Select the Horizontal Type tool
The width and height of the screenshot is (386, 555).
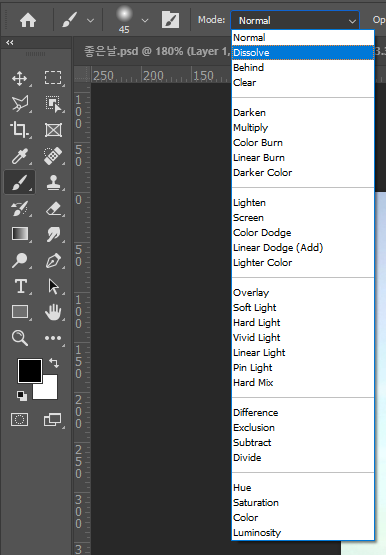click(x=21, y=286)
